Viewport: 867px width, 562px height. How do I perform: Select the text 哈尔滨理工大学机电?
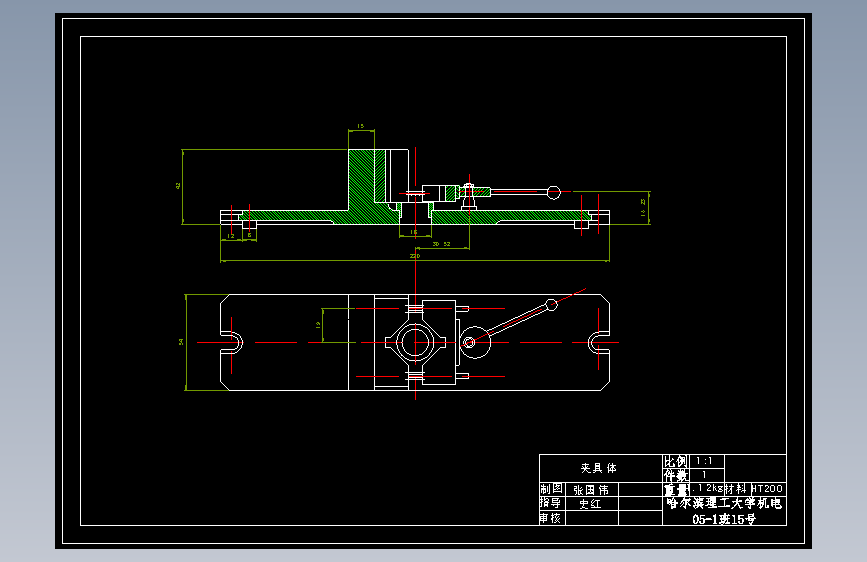click(x=724, y=503)
